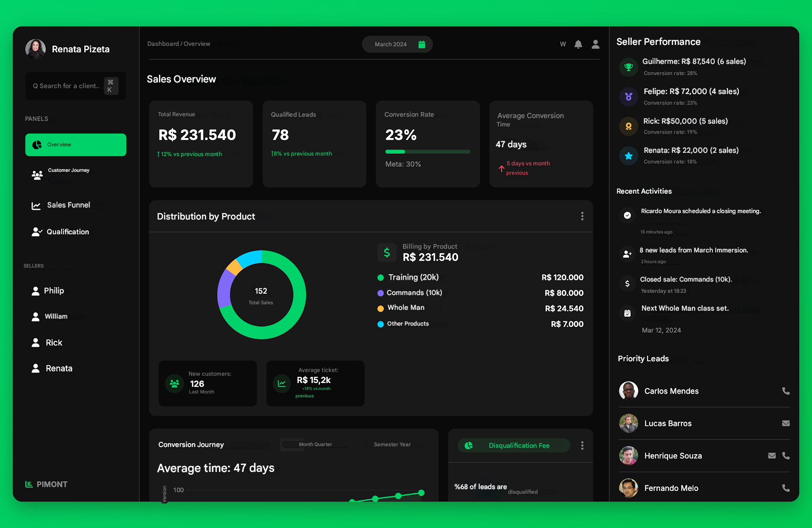Call Carlos Mendes via phone icon
The width and height of the screenshot is (812, 528).
pyautogui.click(x=786, y=391)
